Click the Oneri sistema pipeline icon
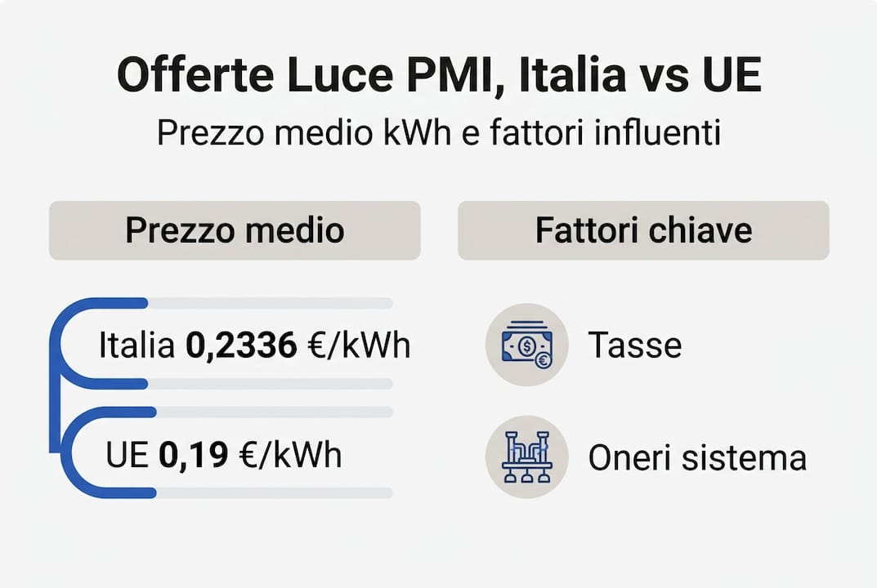Screen dimensions: 877x588 (x=524, y=457)
